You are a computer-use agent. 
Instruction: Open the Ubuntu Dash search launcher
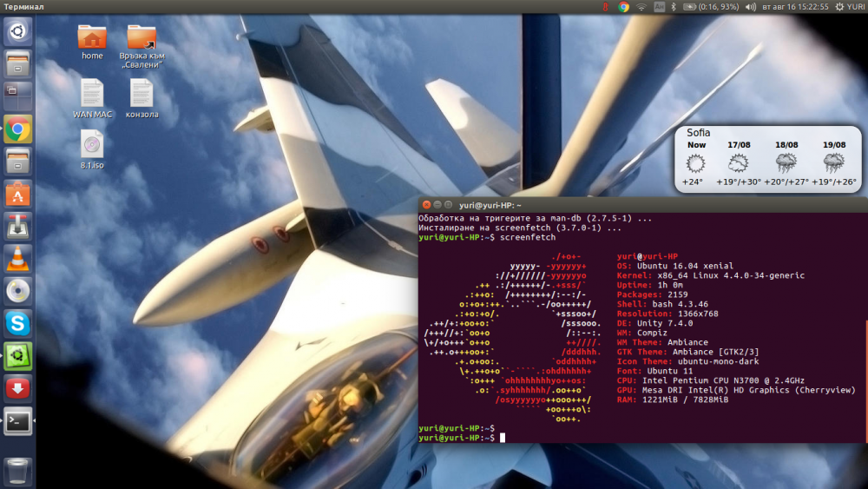[17, 31]
